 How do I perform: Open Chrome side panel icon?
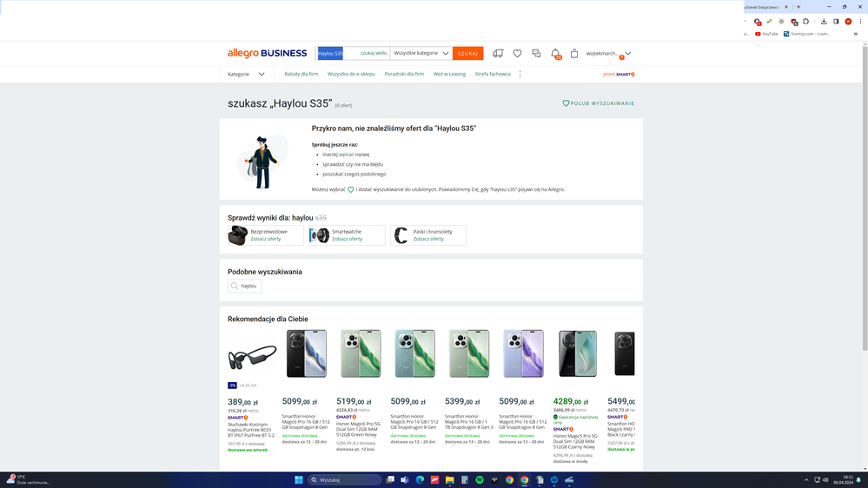[836, 22]
